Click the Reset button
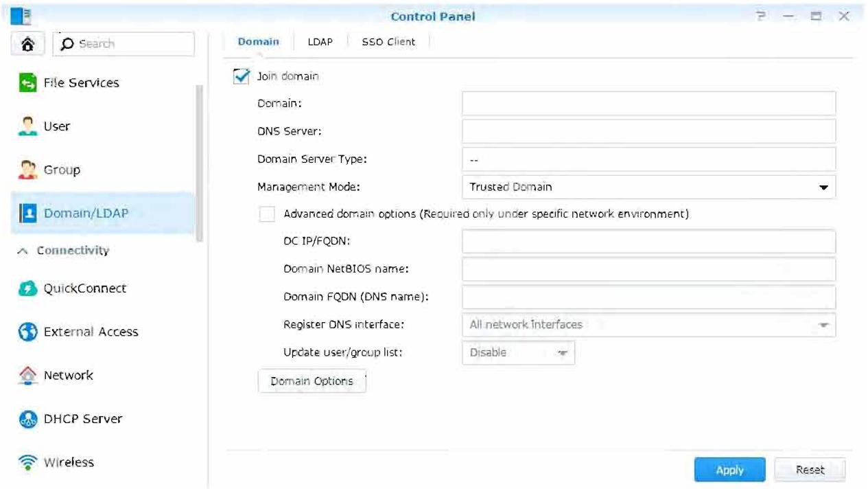The image size is (868, 489). click(810, 470)
